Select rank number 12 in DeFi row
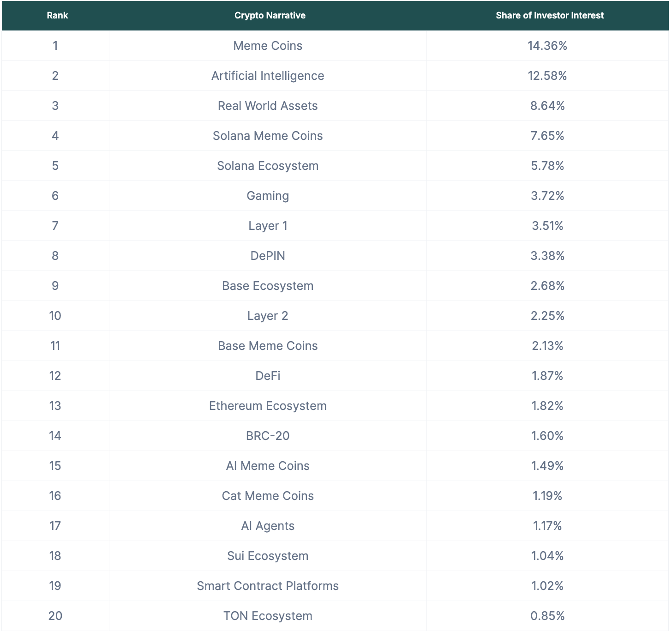The image size is (672, 638). pyautogui.click(x=55, y=376)
